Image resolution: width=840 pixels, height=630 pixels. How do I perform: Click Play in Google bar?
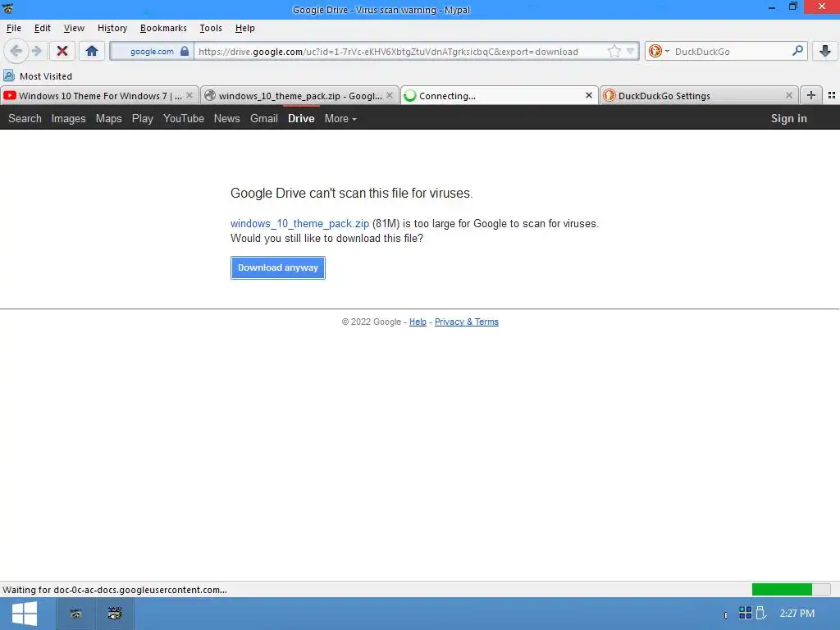click(x=143, y=118)
